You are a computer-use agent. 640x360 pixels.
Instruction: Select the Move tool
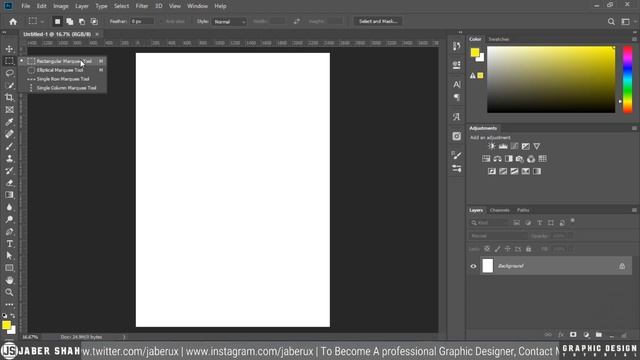9,49
